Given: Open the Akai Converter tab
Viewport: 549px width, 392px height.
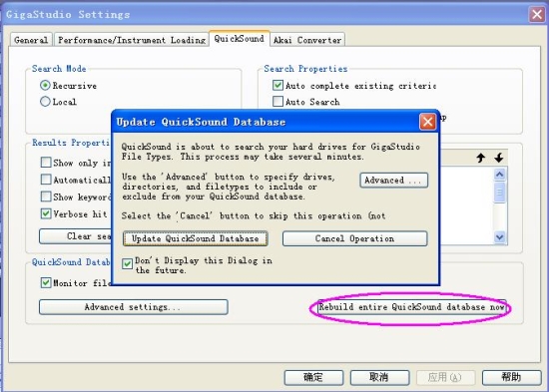Looking at the screenshot, I should coord(307,40).
